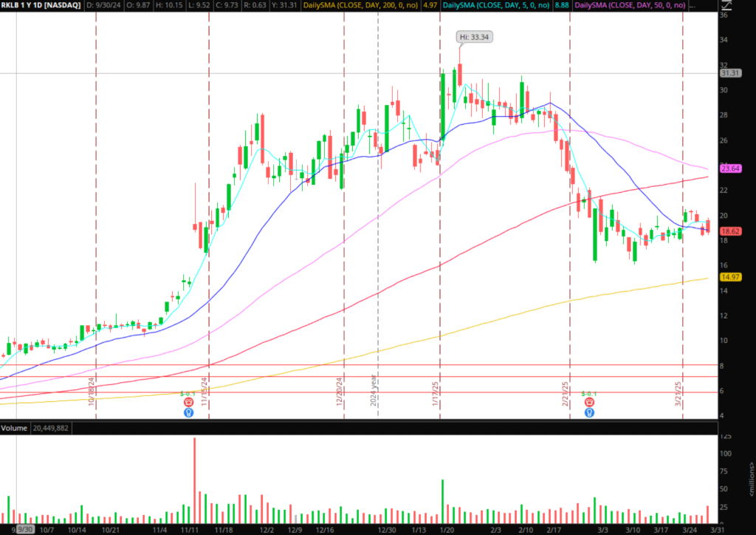Click the blue lightbulb icon near 11/15/24
This screenshot has width=756, height=535.
click(188, 412)
